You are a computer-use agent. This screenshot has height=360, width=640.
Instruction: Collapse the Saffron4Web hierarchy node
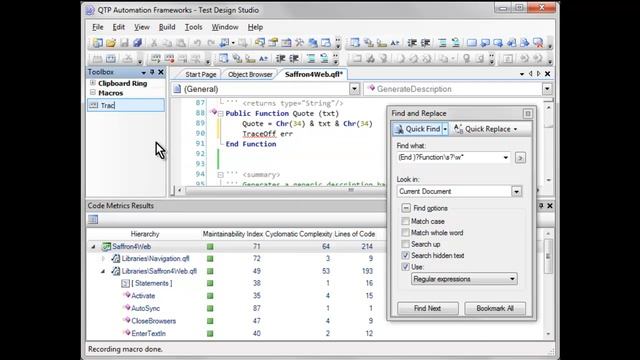coord(93,247)
